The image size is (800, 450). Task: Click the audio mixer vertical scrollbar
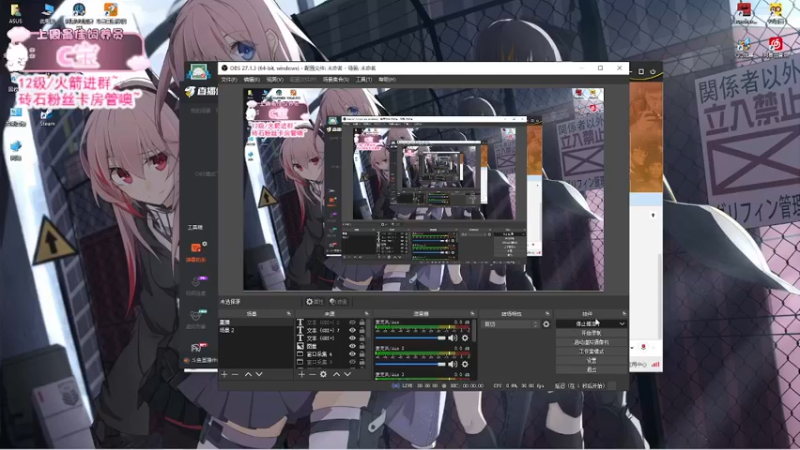(474, 331)
